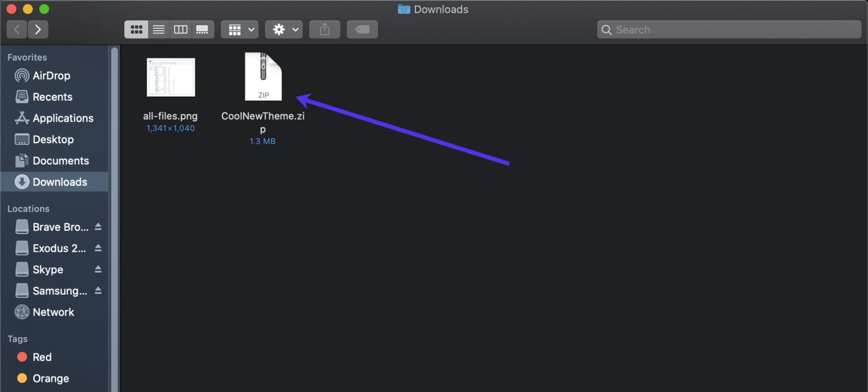This screenshot has height=392, width=868.
Task: Click the Edit Tags toolbar button
Action: coord(362,30)
